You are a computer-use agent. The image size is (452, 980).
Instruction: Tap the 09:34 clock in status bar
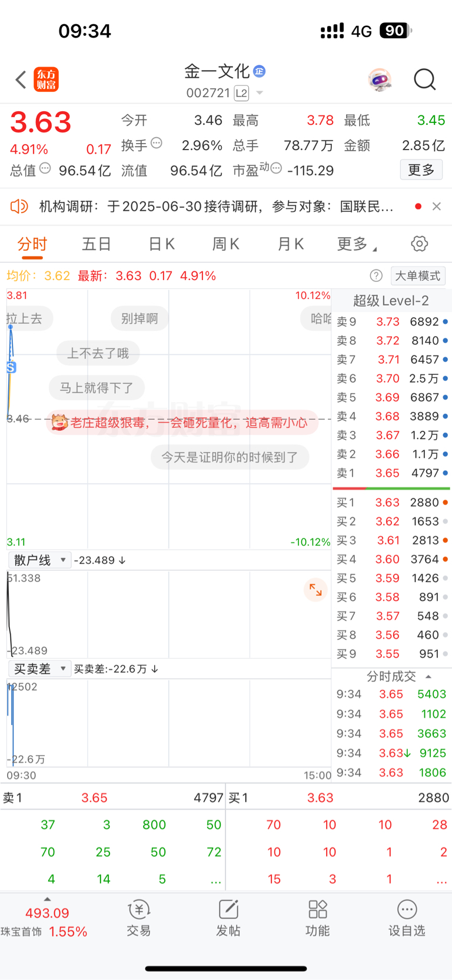85,31
